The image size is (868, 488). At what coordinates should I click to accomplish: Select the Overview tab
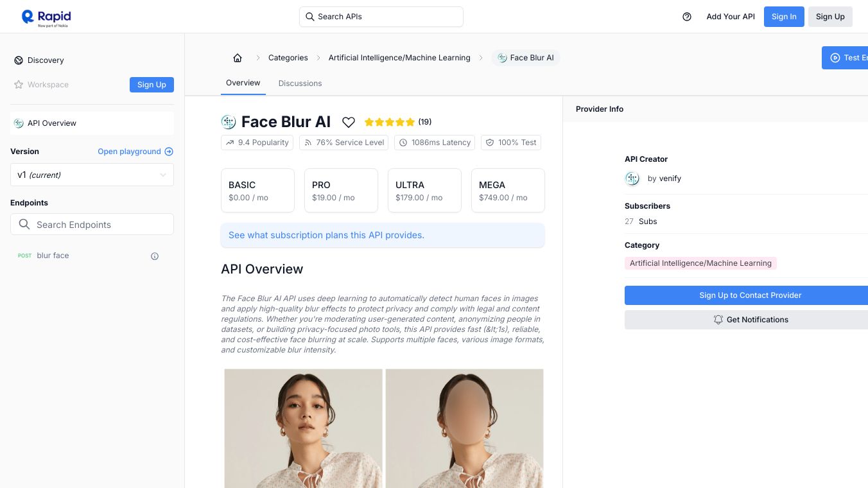[x=243, y=83]
